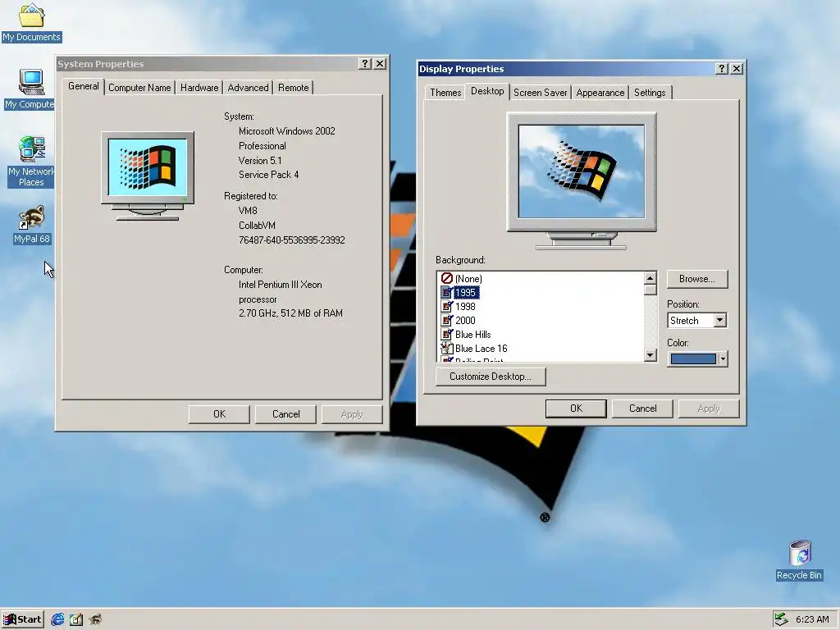Screen dimensions: 840x630
Task: Select the My Network Places icon
Action: coord(31,161)
